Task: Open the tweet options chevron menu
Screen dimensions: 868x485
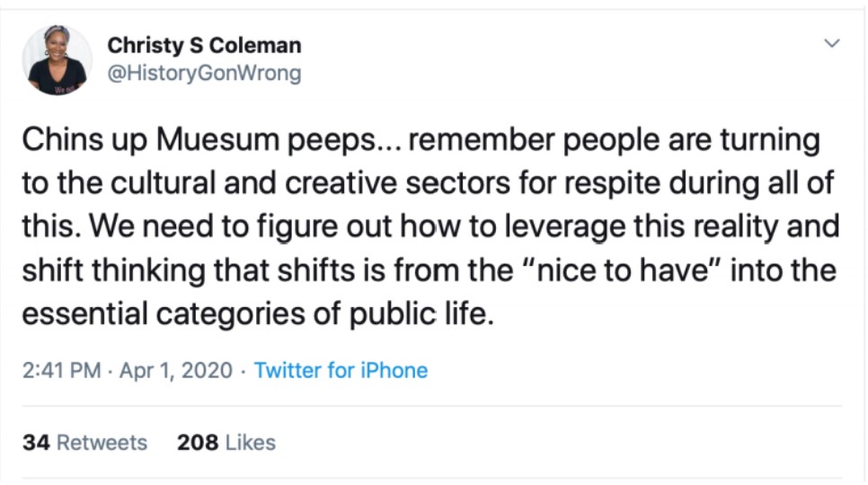Action: click(x=832, y=43)
